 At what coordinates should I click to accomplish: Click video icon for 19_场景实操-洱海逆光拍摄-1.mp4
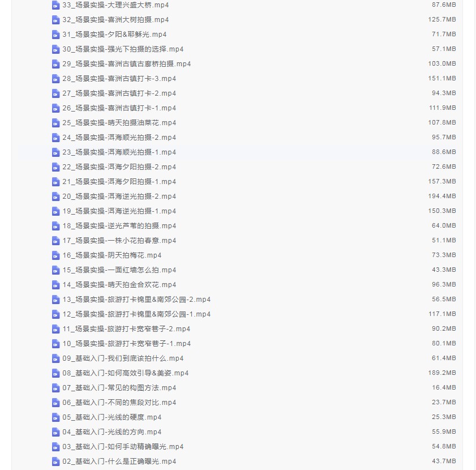pos(55,211)
